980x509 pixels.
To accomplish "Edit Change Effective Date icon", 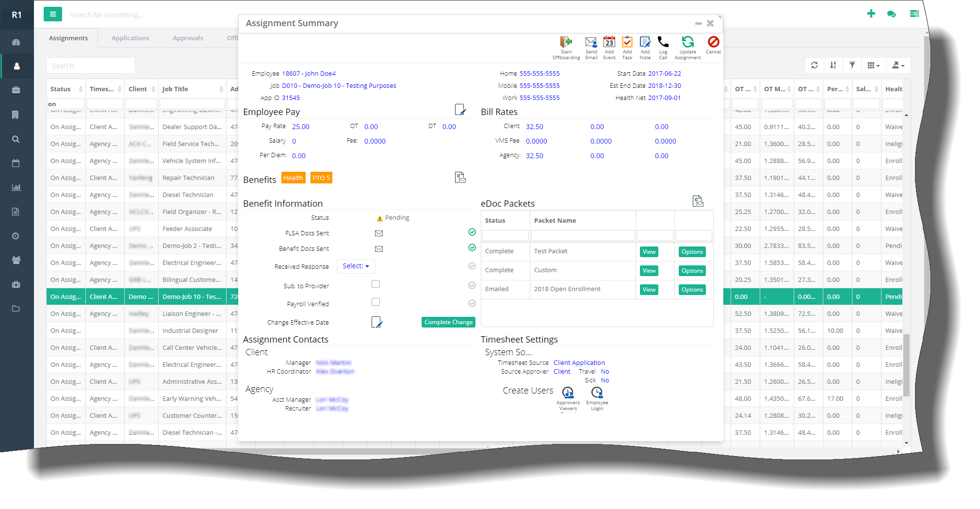I will 377,322.
